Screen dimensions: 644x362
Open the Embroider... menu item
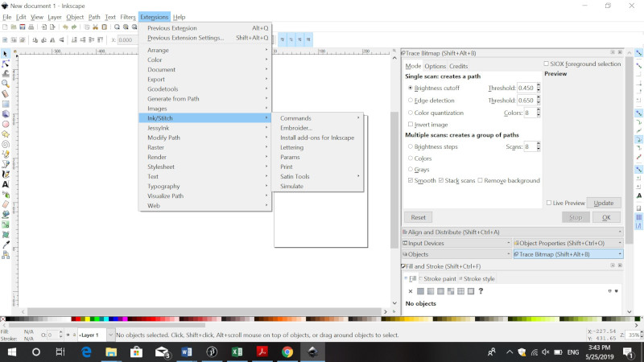tap(319, 128)
